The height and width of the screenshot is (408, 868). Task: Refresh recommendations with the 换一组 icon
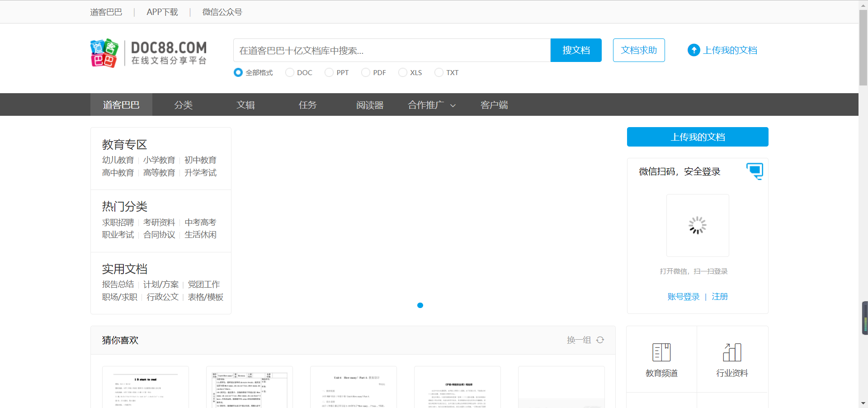coord(600,340)
